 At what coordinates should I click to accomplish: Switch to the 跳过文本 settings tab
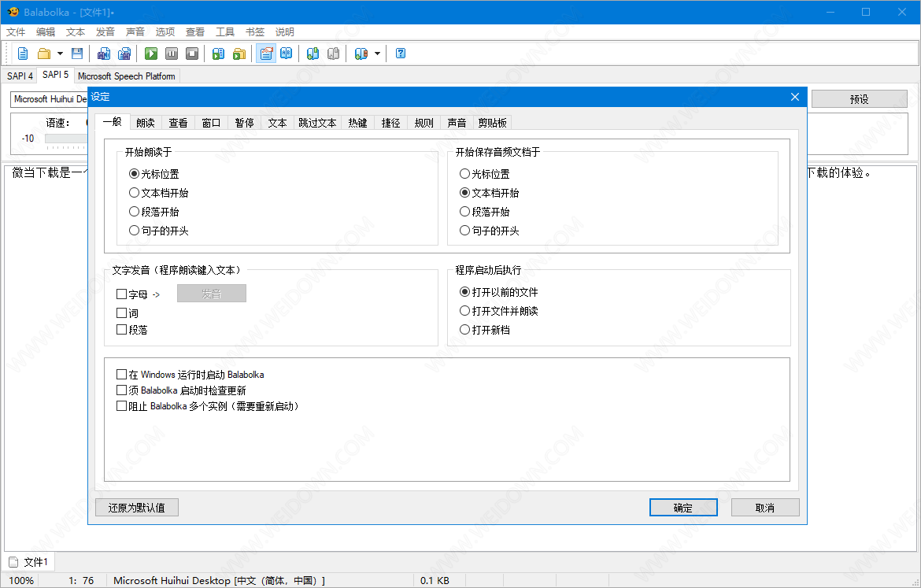[x=317, y=123]
